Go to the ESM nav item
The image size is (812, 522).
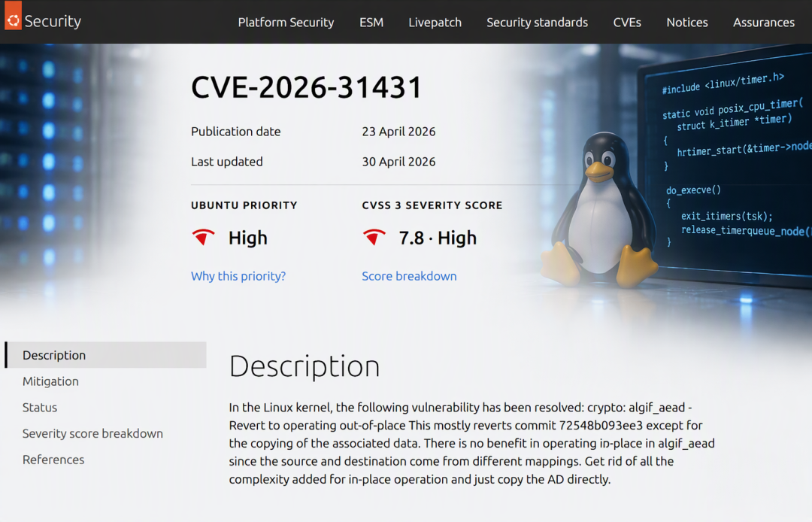pos(371,23)
